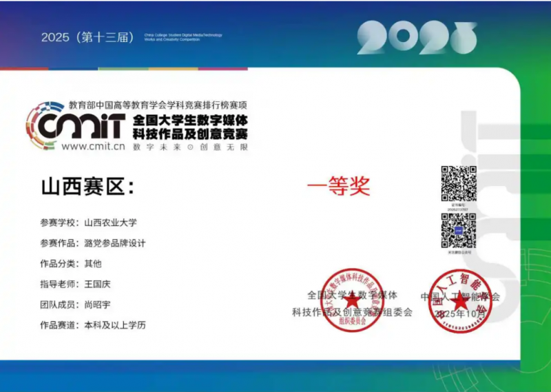This screenshot has width=551, height=392.
Task: Click the lower QR code with blue center
Action: coord(459,230)
